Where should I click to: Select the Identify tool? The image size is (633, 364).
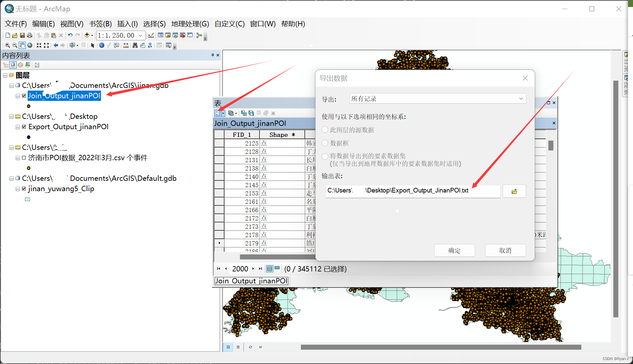tap(102, 45)
